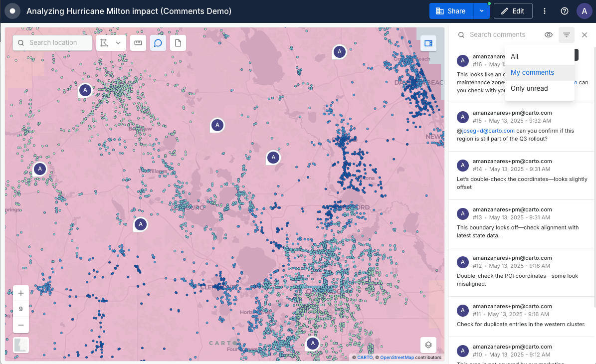Screen dimensions: 596x364
Task: Open the help question mark icon
Action: [565, 11]
